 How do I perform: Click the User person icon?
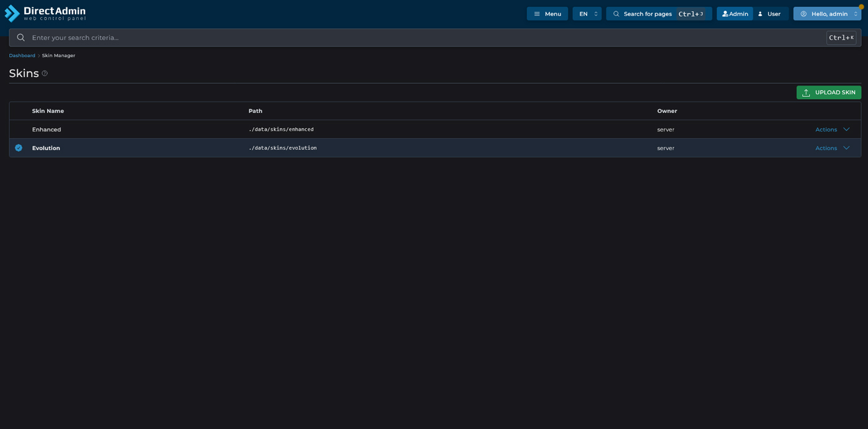pyautogui.click(x=760, y=13)
